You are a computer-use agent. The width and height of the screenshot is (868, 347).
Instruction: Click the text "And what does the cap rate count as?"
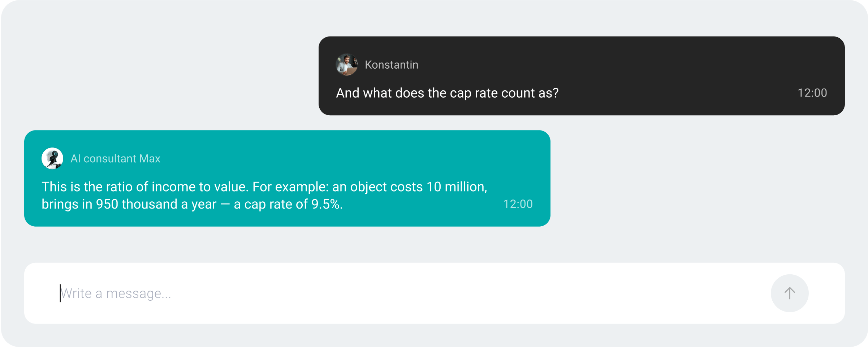click(447, 93)
